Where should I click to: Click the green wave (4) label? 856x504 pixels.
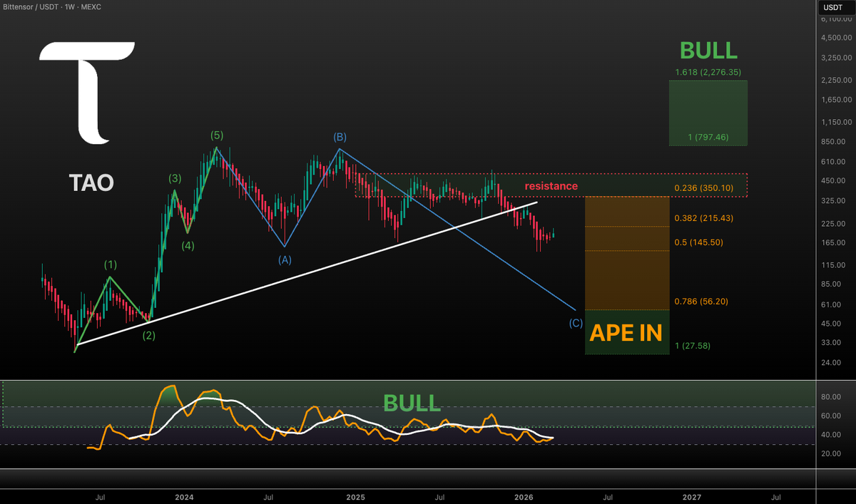click(188, 246)
